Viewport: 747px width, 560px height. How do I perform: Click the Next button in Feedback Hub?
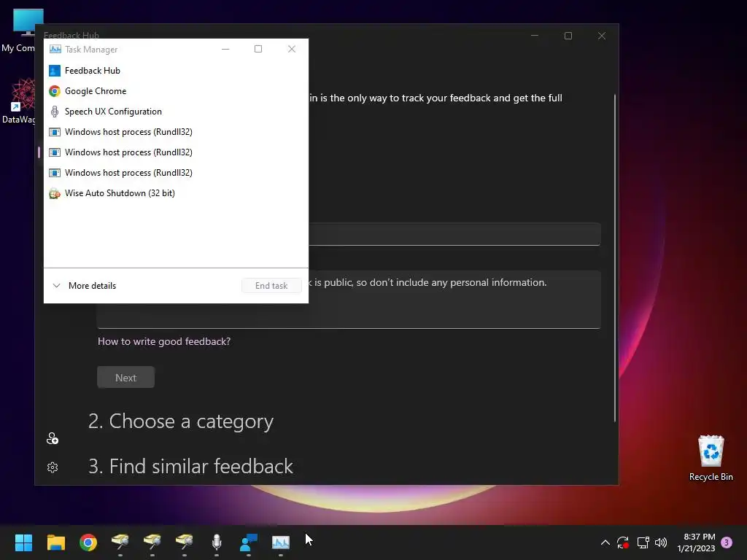pos(125,378)
